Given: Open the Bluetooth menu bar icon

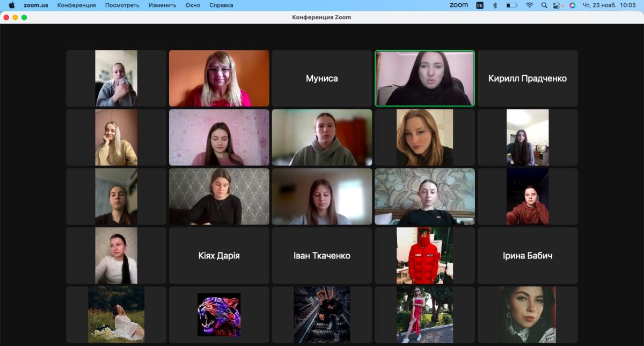Looking at the screenshot, I should (495, 5).
